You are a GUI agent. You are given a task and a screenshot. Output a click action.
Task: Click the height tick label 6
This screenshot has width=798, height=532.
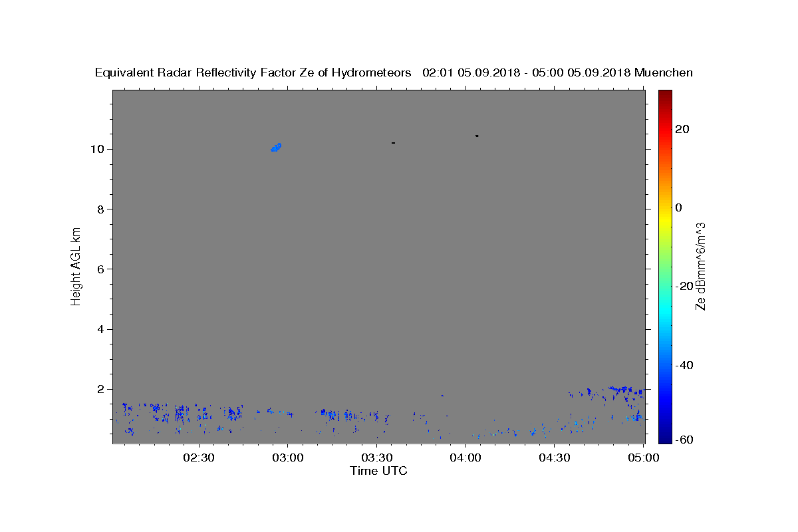coord(102,269)
